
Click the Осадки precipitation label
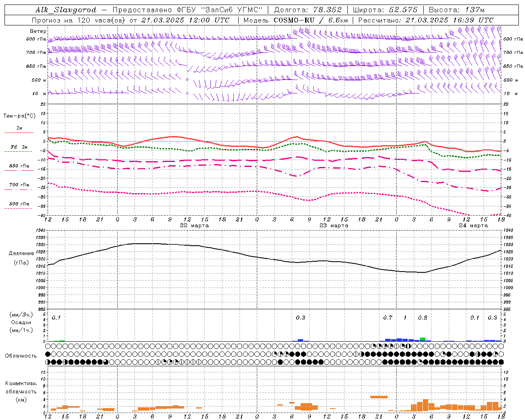pyautogui.click(x=21, y=322)
